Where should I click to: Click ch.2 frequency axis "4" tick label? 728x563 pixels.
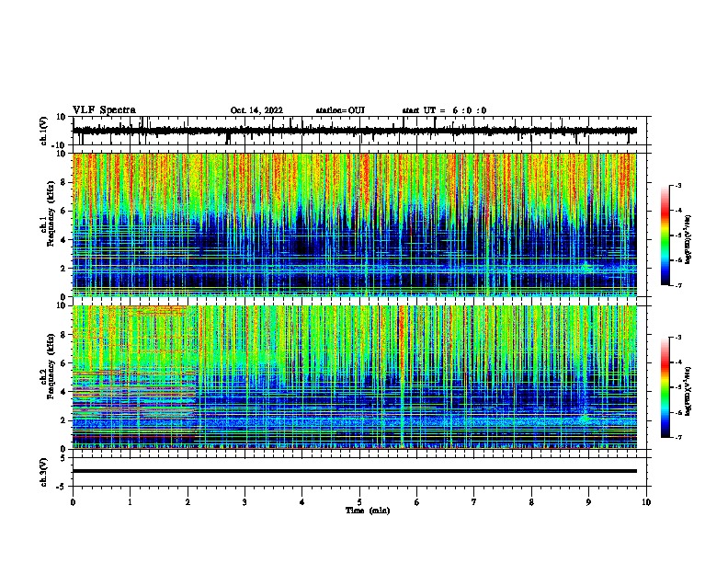point(63,392)
